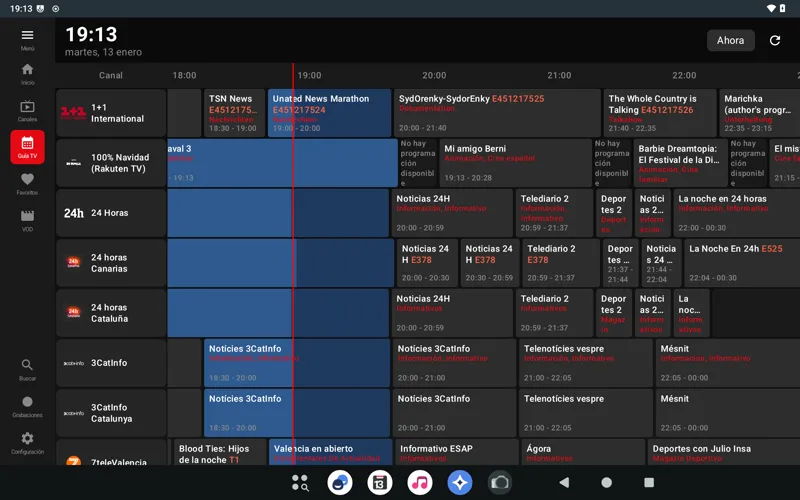Open the VOD section
Image resolution: width=800 pixels, height=500 pixels.
27,219
